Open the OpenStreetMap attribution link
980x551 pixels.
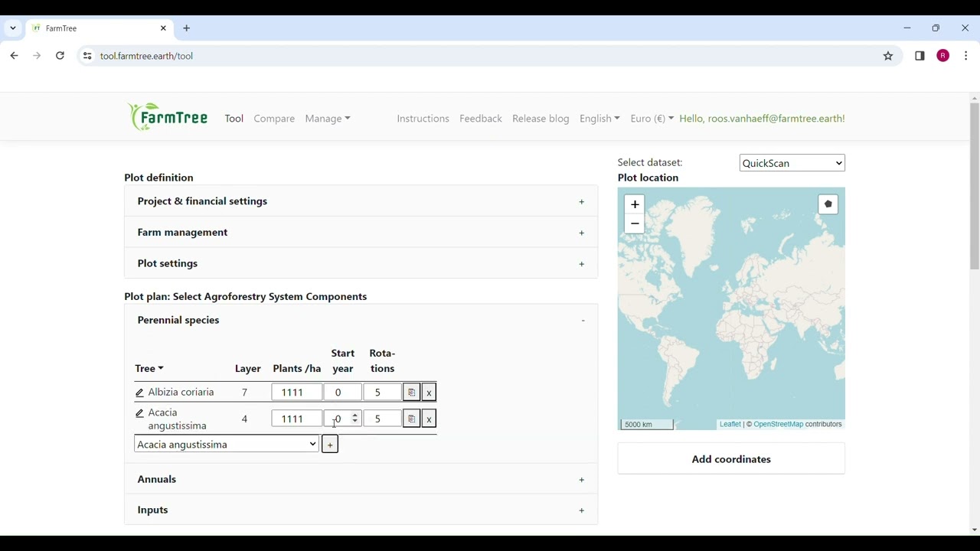click(x=778, y=424)
